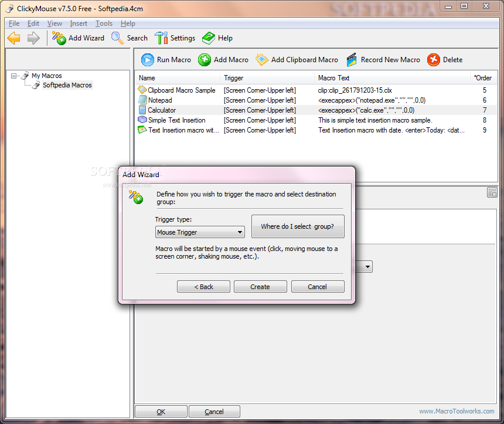Click the red Delete icon
This screenshot has height=424, width=504.
click(434, 60)
